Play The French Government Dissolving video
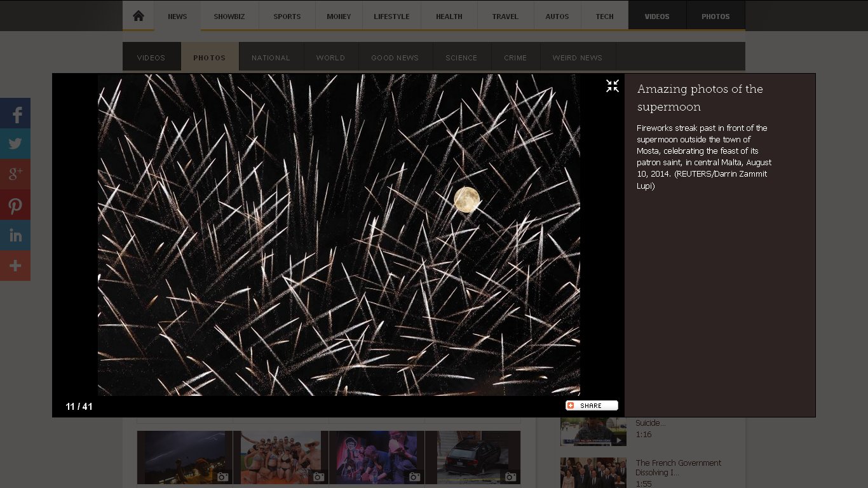 coord(593,472)
